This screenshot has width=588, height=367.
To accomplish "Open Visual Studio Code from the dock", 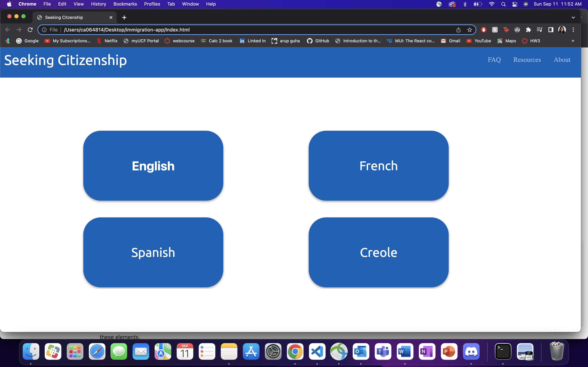I will pos(317,351).
